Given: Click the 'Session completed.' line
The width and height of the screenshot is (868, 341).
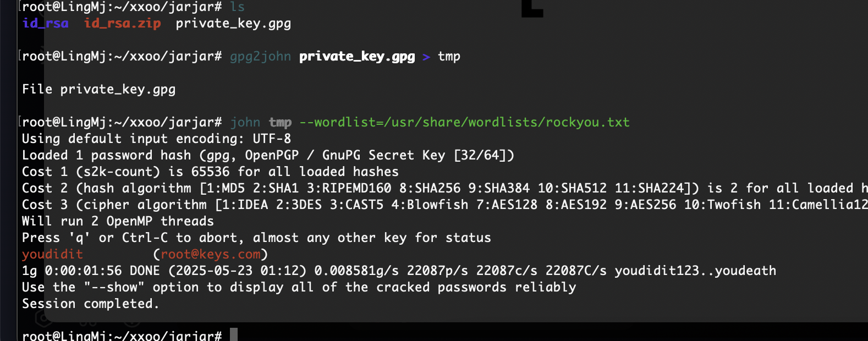Looking at the screenshot, I should coord(91,304).
